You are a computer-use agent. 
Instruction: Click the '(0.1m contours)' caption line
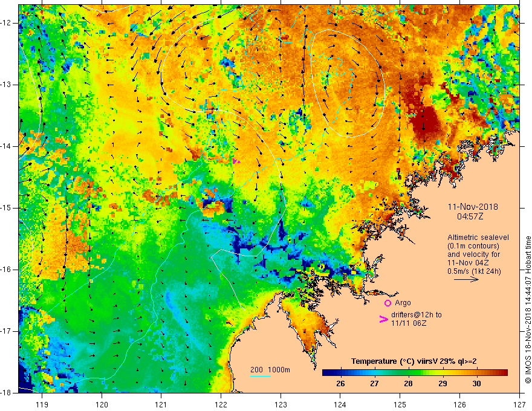click(x=473, y=246)
